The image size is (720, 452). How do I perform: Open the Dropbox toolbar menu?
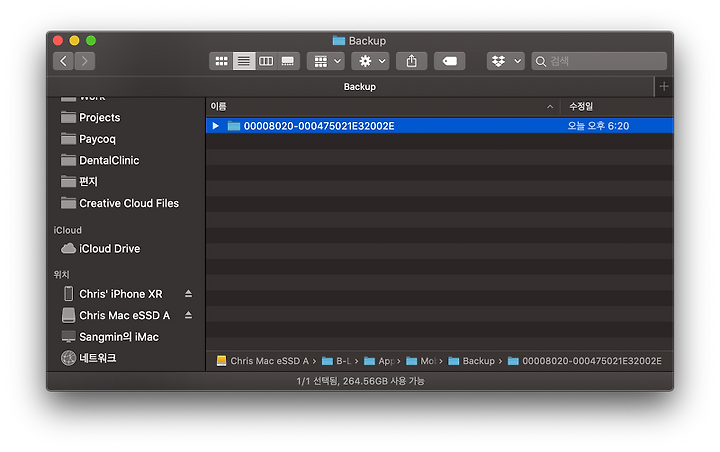tap(506, 61)
